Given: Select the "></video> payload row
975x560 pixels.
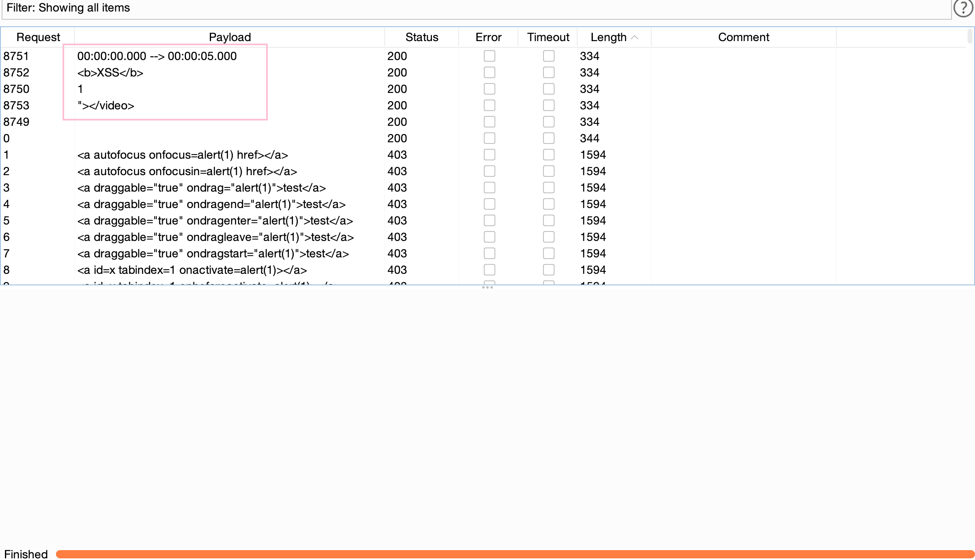Looking at the screenshot, I should pyautogui.click(x=106, y=105).
